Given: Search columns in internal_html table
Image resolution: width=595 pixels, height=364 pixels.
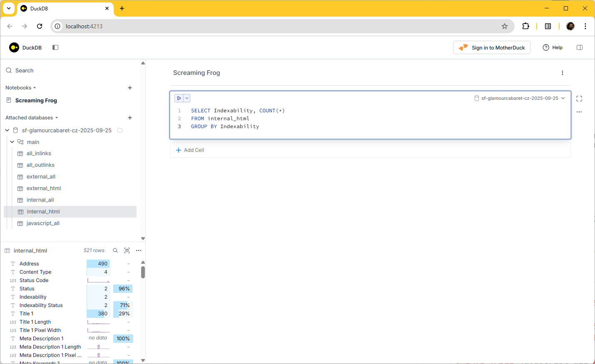Looking at the screenshot, I should (115, 250).
